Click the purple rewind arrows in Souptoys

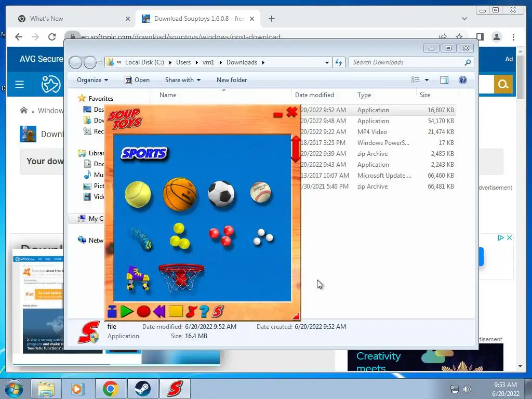tap(159, 312)
